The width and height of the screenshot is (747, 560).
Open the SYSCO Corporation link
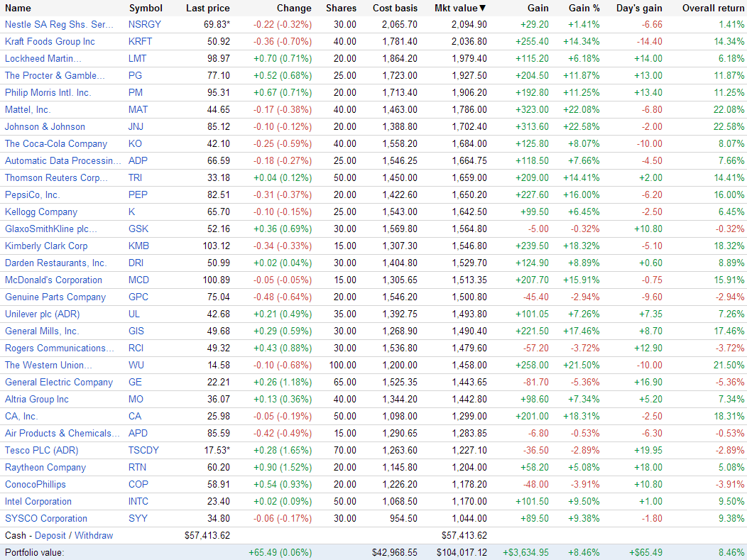pos(46,519)
